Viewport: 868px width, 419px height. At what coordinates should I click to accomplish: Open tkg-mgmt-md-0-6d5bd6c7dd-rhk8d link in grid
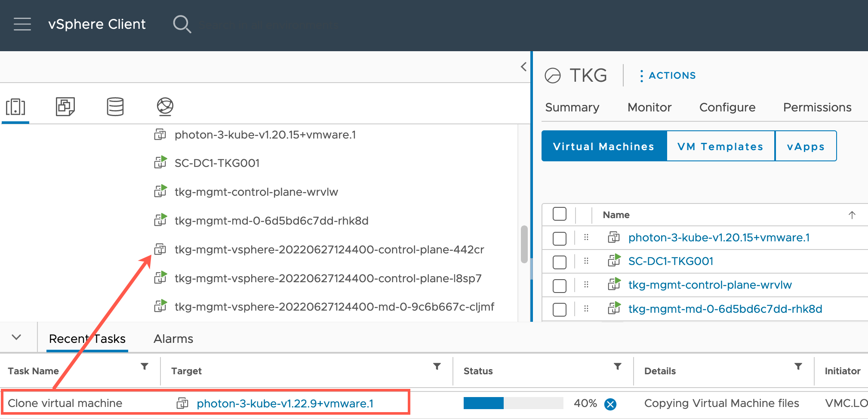725,309
